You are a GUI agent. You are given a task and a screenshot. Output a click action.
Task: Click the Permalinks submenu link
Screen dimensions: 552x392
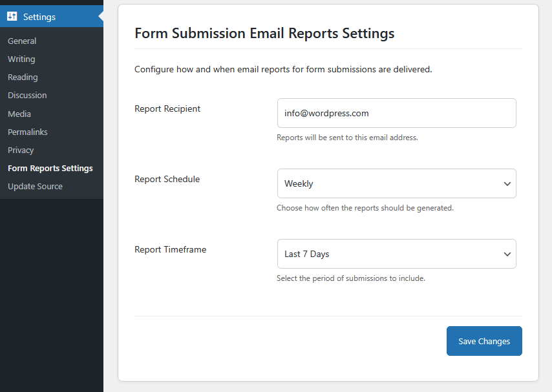coord(28,132)
